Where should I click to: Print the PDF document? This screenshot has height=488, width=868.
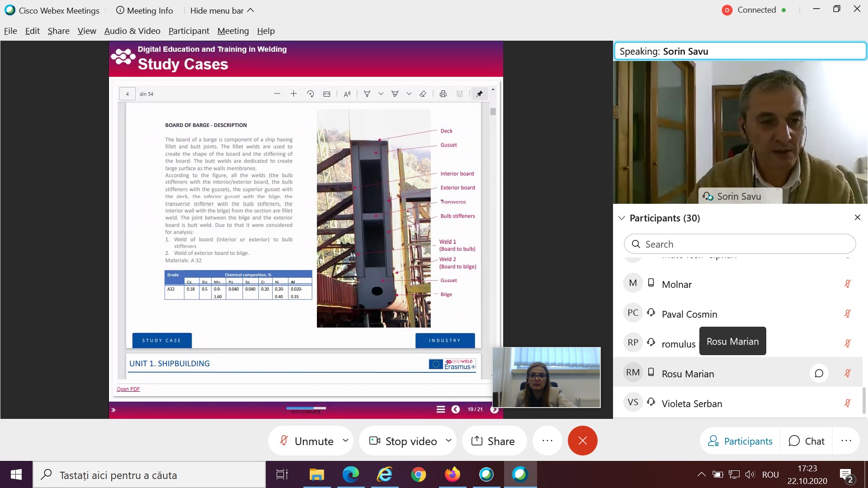(443, 94)
